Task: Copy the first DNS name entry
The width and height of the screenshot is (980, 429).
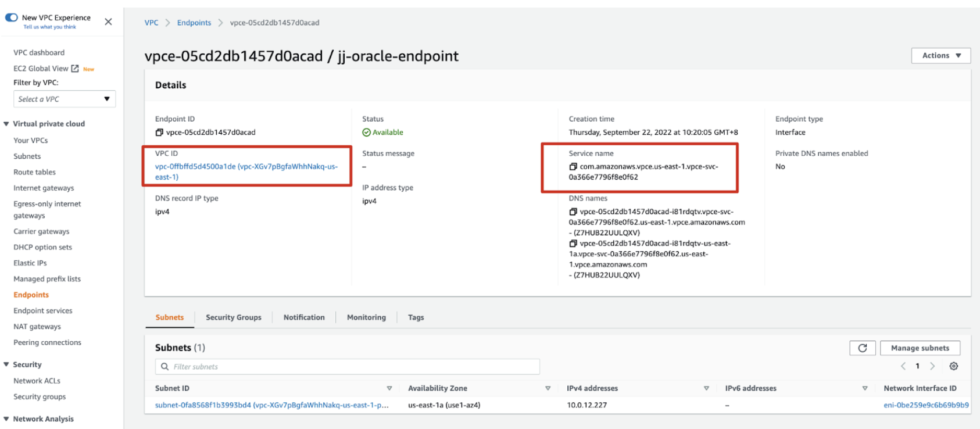Action: pos(573,212)
